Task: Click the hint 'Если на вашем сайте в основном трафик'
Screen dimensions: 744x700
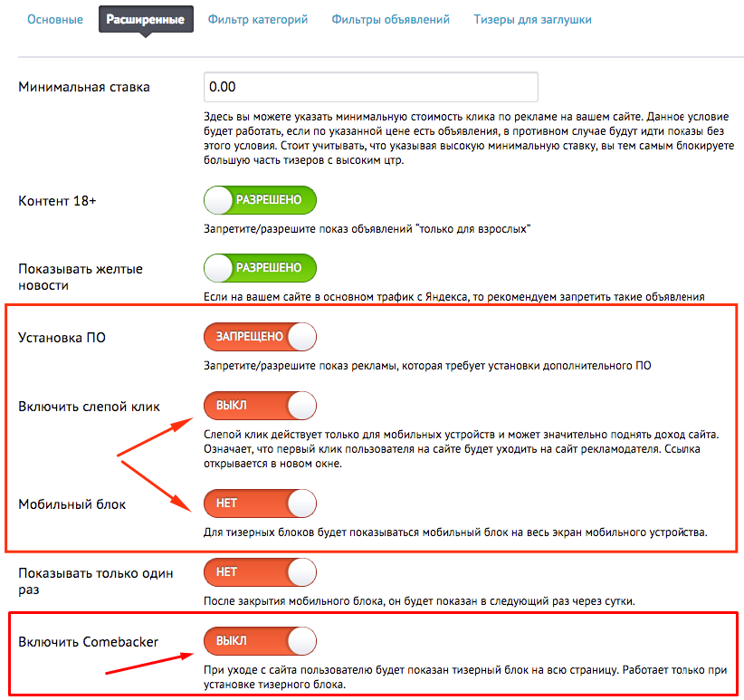Action: 454,297
